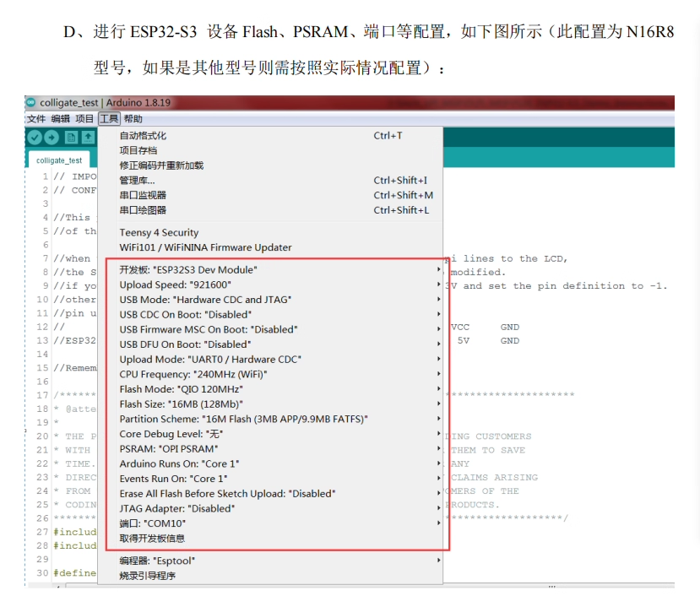Expand Events Run On Core 1 submenu
The width and height of the screenshot is (700, 596).
tap(270, 479)
